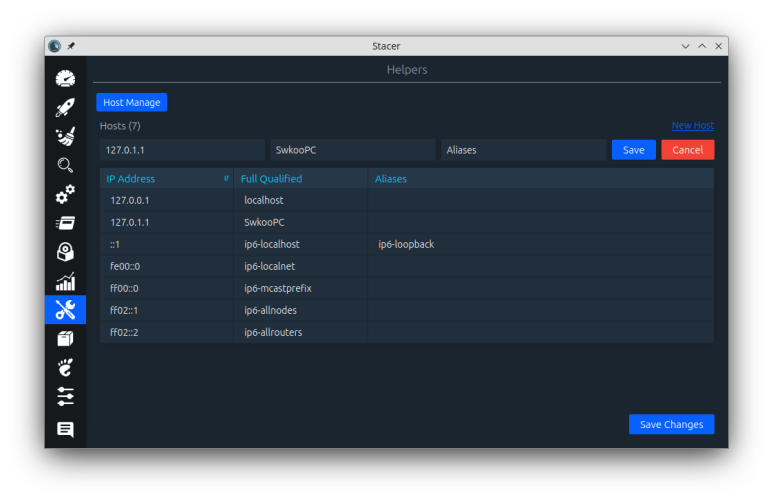
Task: Open the Dashboard speedometer sidebar icon
Action: (65, 79)
